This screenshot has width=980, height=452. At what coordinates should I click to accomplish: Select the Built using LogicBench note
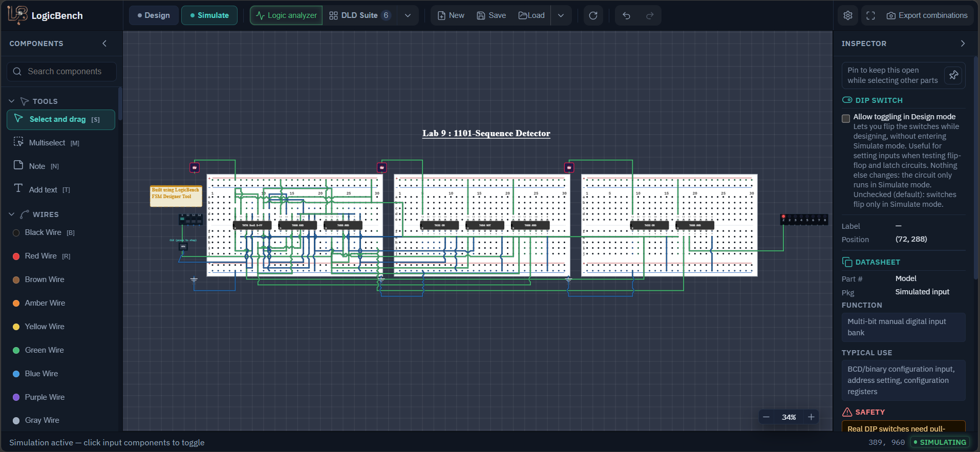point(176,196)
